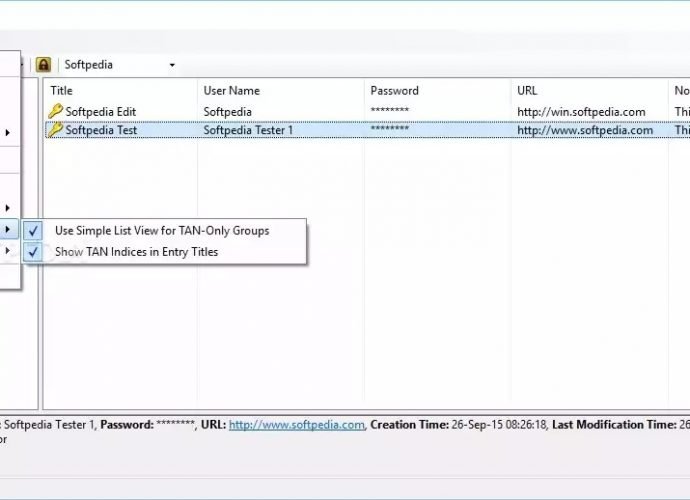Sort entries by User Name column header
690x500 pixels.
click(x=231, y=91)
